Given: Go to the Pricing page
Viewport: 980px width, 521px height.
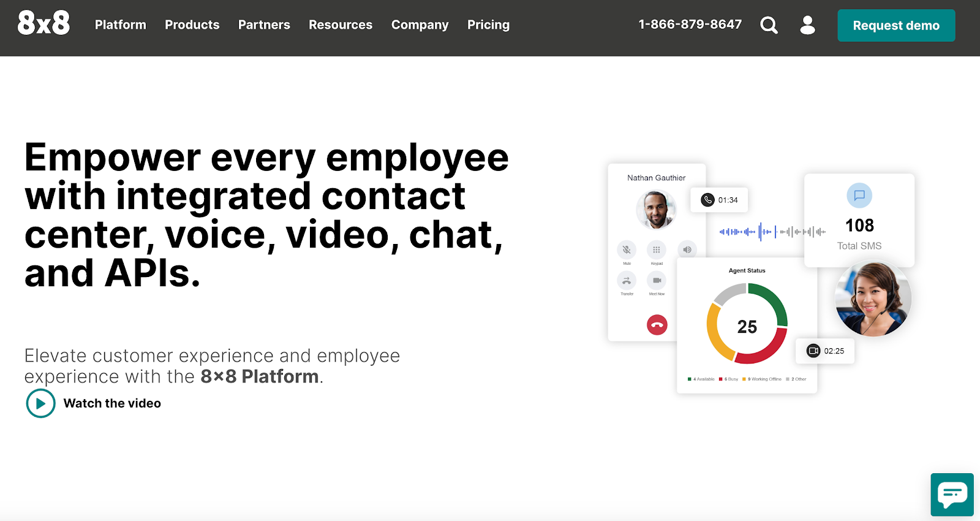Looking at the screenshot, I should tap(488, 25).
